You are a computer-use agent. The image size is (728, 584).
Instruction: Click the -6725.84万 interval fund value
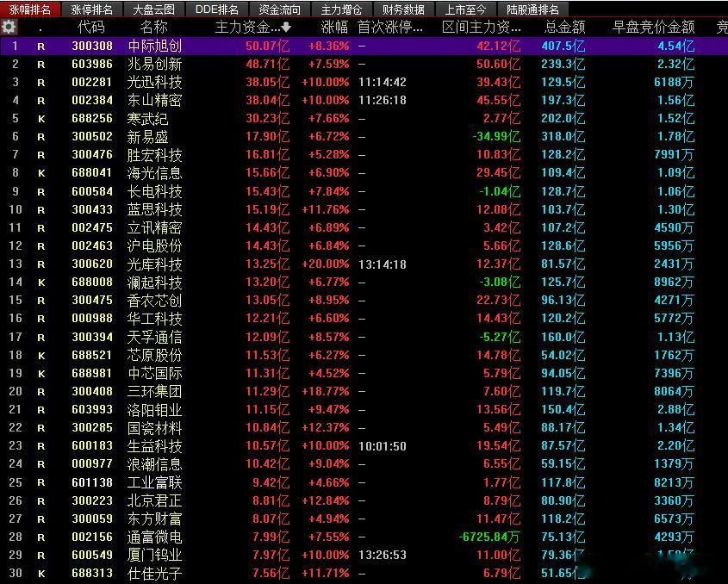(489, 537)
